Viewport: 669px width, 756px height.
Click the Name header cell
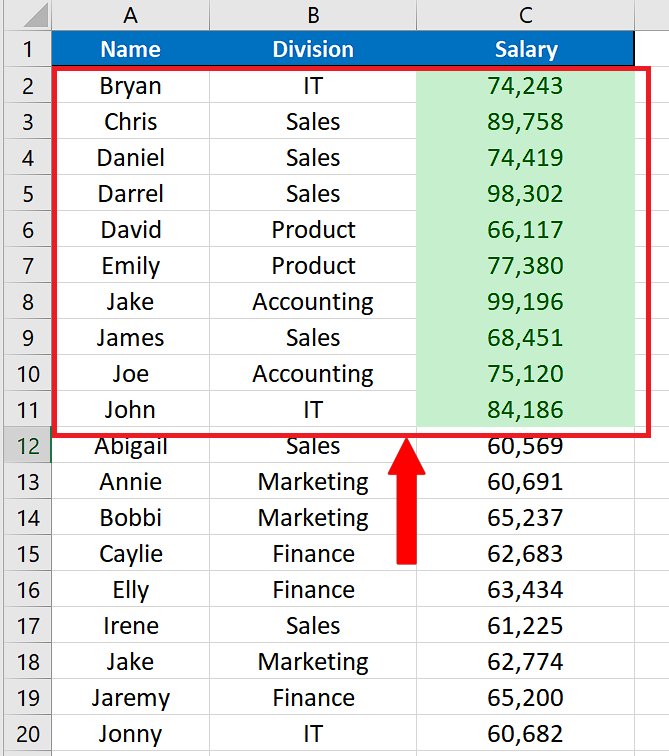click(131, 49)
